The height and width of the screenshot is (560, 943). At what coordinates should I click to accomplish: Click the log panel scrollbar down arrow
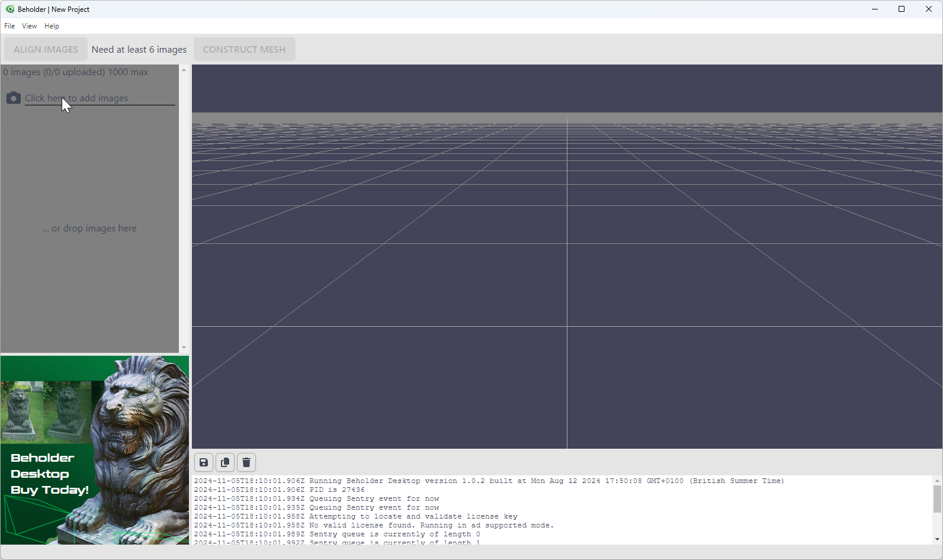coord(937,539)
